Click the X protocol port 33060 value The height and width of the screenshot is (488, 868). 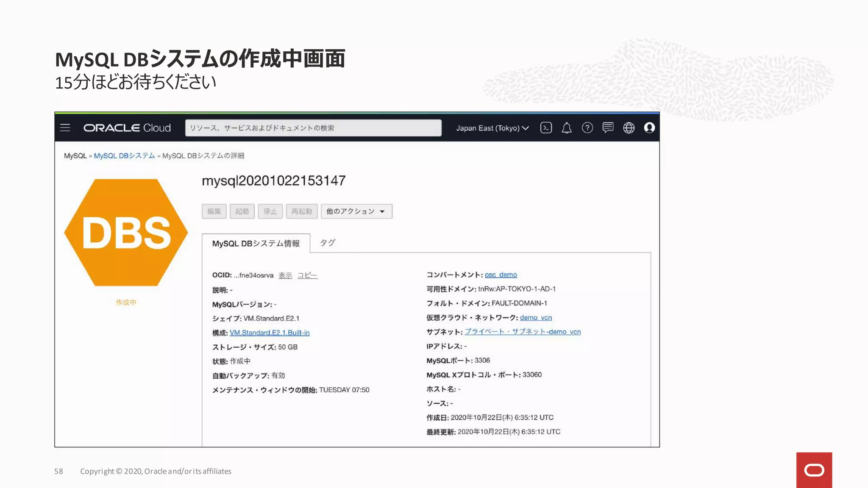coord(532,374)
